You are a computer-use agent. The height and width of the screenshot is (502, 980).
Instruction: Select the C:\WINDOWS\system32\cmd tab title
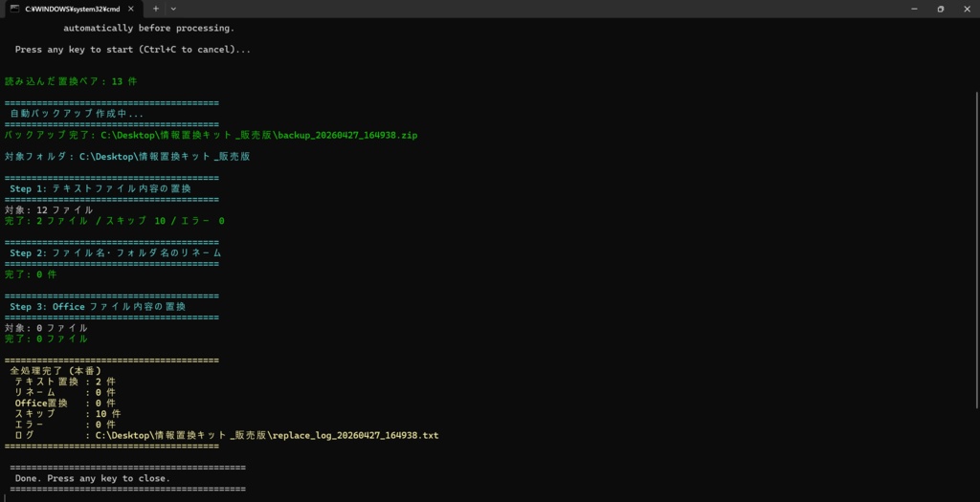tap(65, 9)
